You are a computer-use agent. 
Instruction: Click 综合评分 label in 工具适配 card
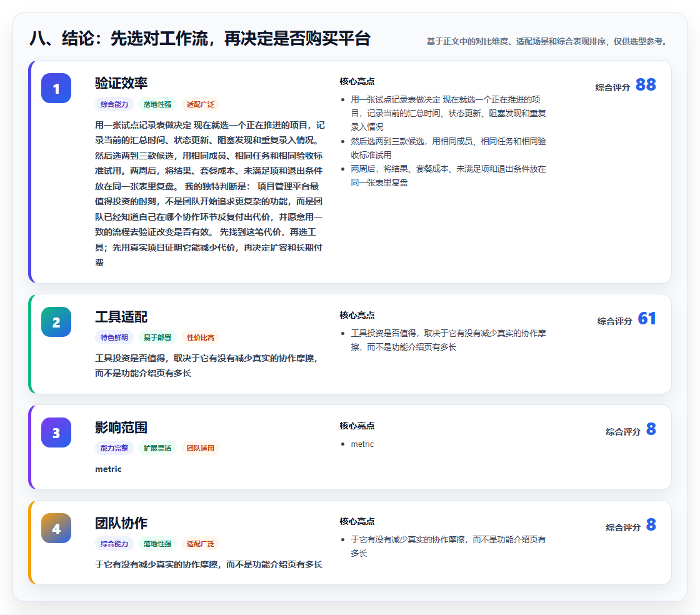click(x=615, y=321)
